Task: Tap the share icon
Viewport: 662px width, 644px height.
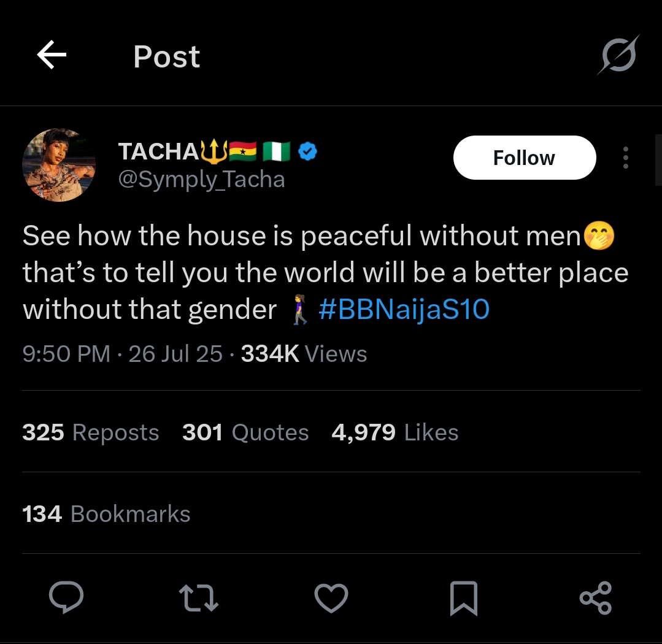Action: coord(595,597)
